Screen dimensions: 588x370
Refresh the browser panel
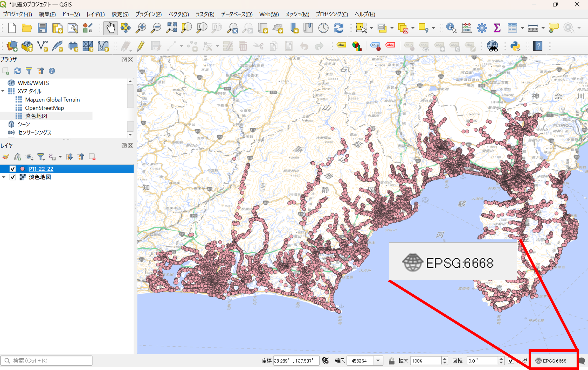click(17, 71)
